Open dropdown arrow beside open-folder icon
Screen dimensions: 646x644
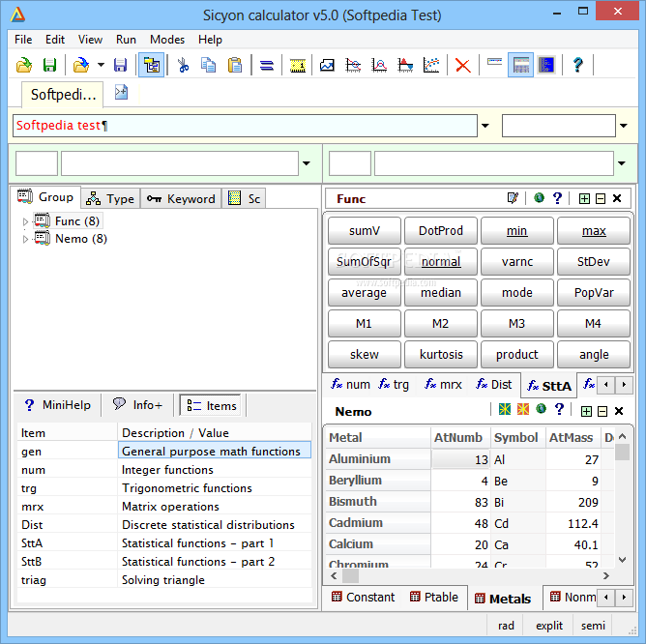(x=101, y=65)
